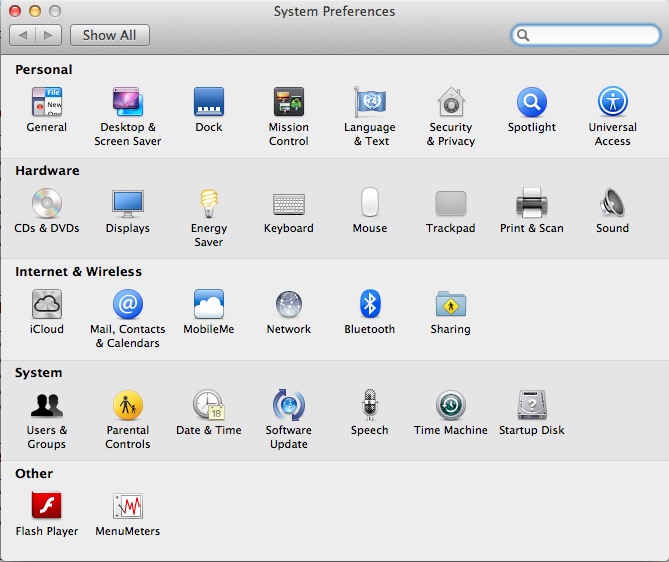Click the forward navigation arrow
Image resolution: width=669 pixels, height=562 pixels.
(x=50, y=35)
